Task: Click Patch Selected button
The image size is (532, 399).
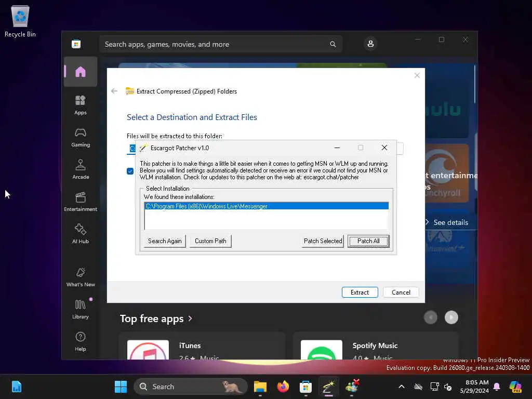Action: click(x=323, y=241)
